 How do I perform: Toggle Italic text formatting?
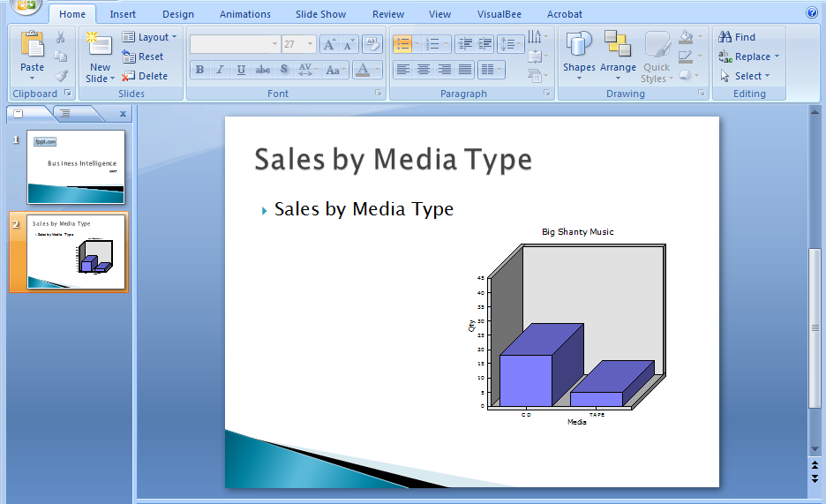[220, 70]
